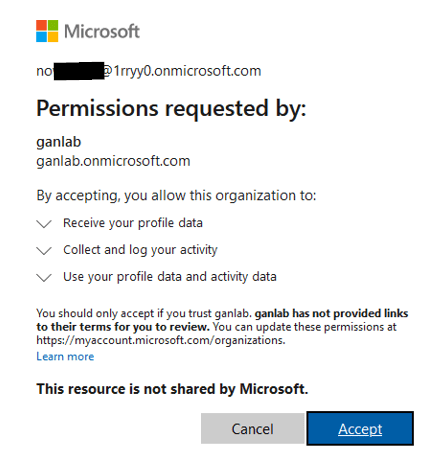Image resolution: width=444 pixels, height=463 pixels.
Task: Click the blacked-out redaction in the email
Action: pos(79,71)
